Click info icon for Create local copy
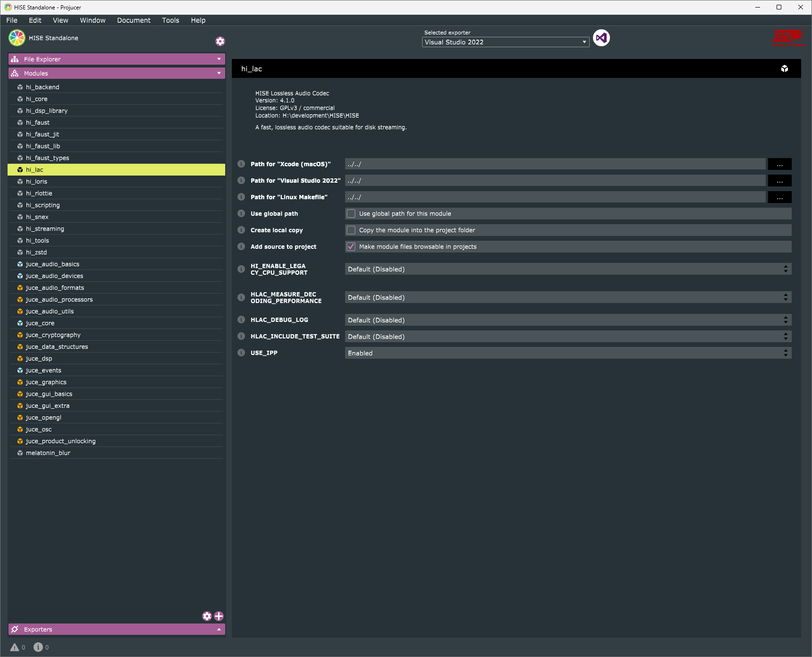 click(241, 230)
